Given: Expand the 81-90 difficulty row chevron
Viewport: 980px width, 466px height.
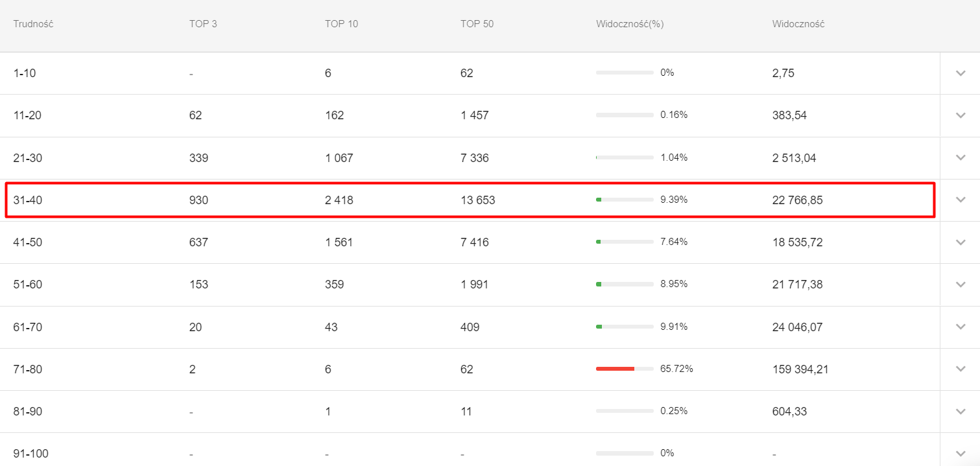Looking at the screenshot, I should 961,411.
